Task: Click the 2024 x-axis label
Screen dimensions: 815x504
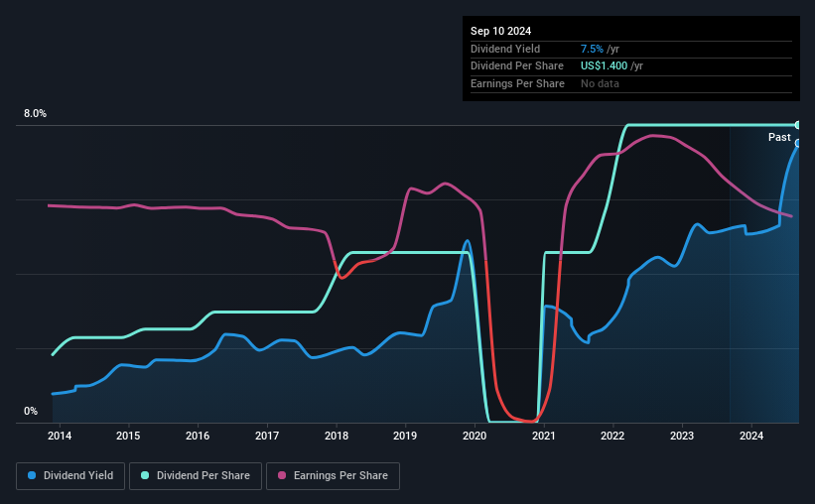Action: click(x=751, y=436)
